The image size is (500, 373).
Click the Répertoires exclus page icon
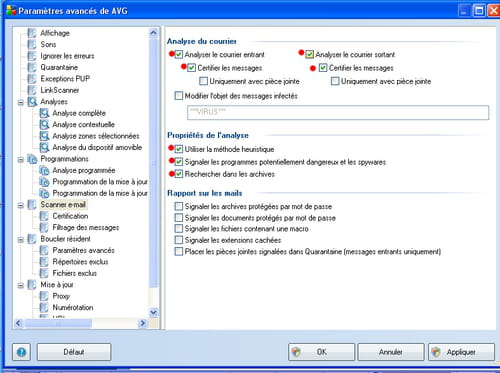(44, 262)
